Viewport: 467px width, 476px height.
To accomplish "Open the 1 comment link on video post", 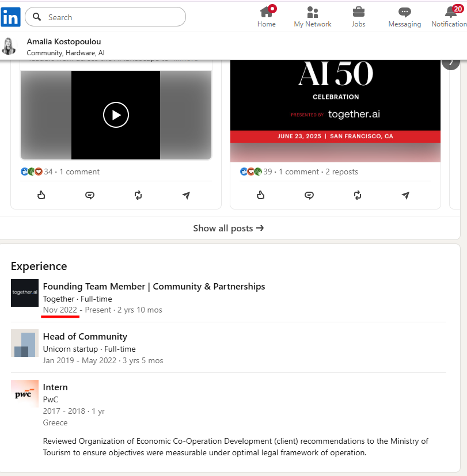I will click(x=79, y=172).
